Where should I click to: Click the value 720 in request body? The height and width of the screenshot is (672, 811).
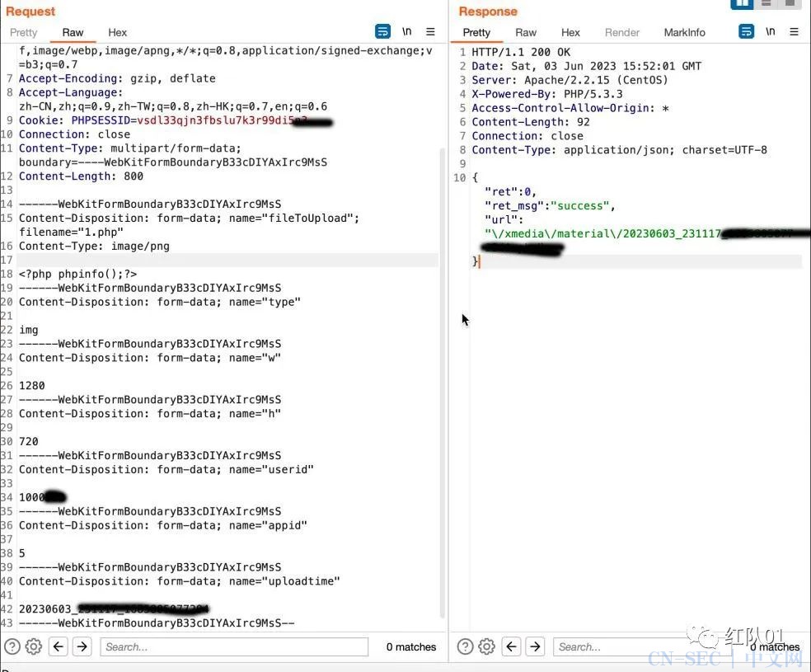click(29, 442)
